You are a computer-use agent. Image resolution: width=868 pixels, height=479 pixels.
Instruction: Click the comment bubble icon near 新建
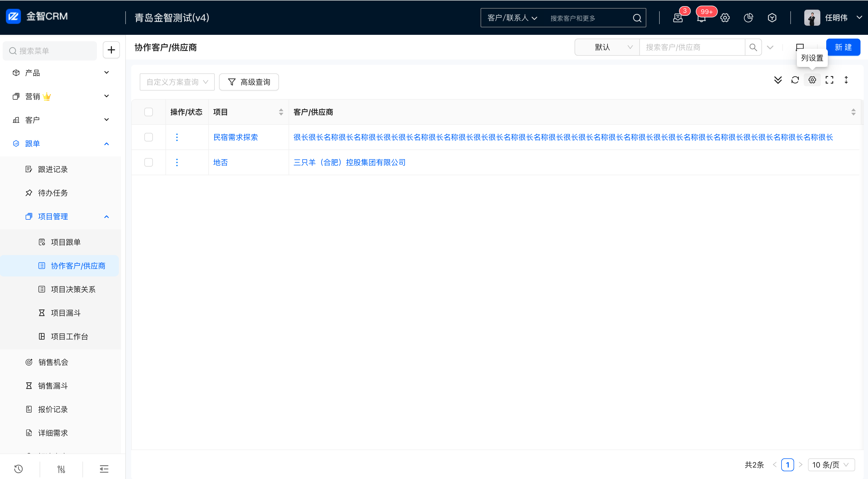pos(800,47)
